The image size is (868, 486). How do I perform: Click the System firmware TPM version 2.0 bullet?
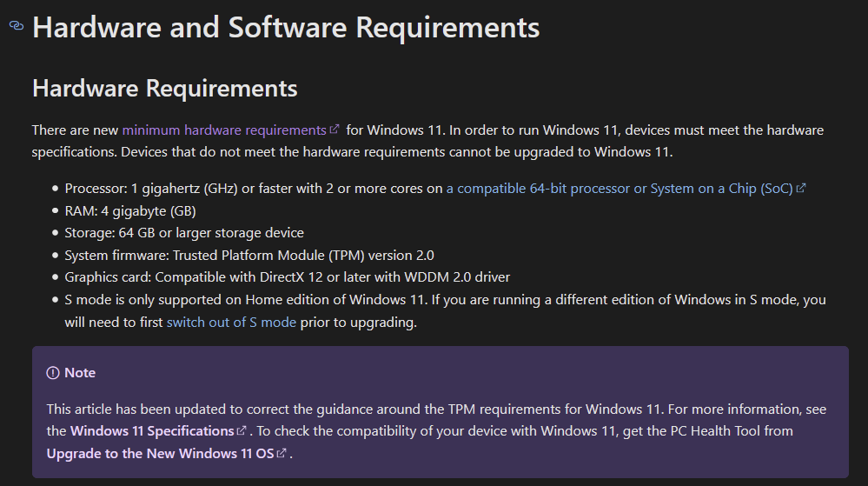249,256
